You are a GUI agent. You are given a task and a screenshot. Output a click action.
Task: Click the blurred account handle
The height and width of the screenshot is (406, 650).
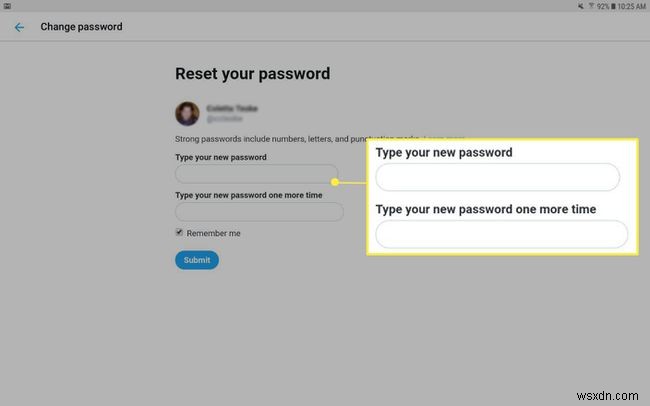click(x=224, y=119)
